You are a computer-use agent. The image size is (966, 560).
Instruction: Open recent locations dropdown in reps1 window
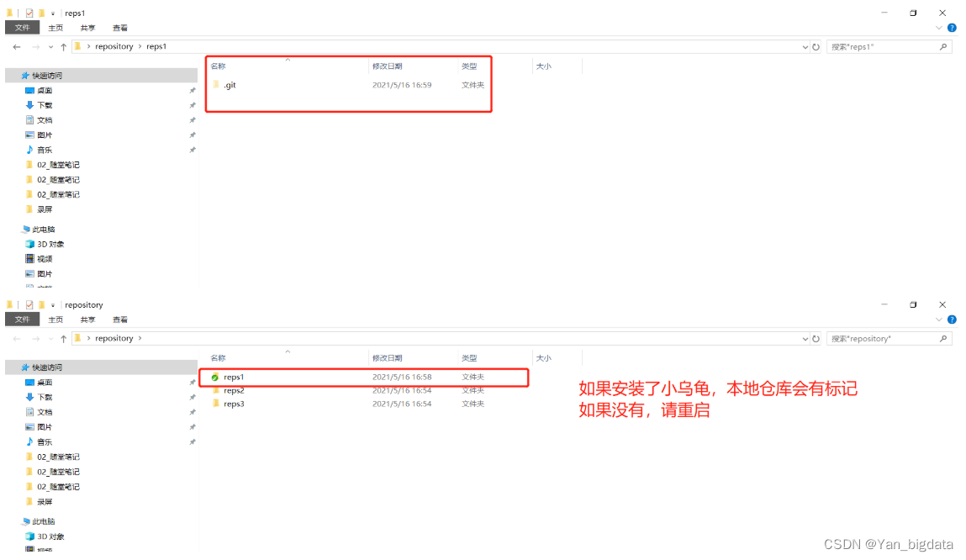point(50,47)
